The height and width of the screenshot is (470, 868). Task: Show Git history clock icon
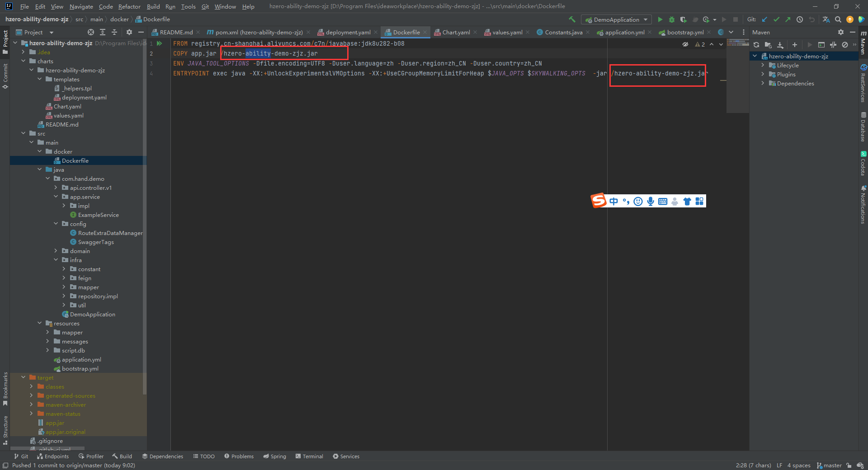click(x=800, y=19)
